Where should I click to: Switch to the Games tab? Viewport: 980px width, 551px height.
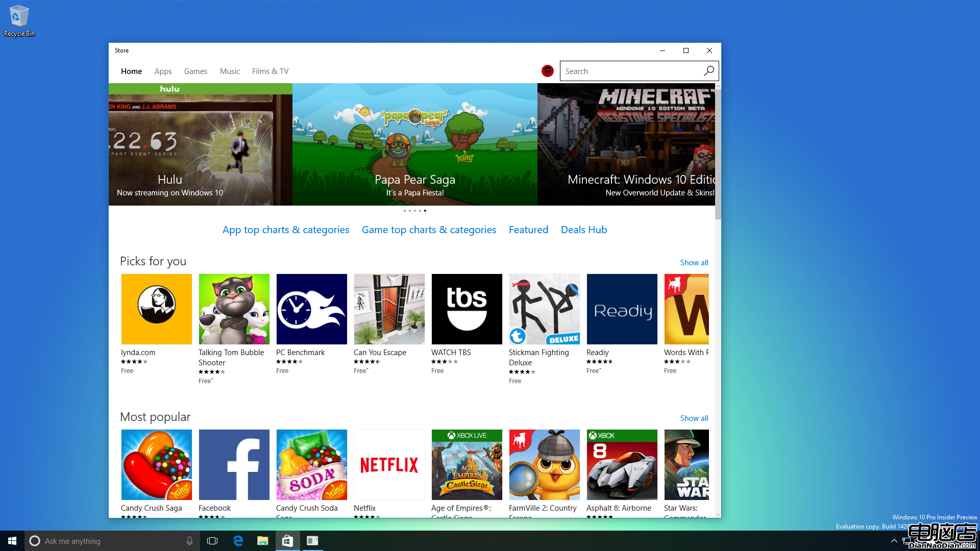pyautogui.click(x=195, y=71)
